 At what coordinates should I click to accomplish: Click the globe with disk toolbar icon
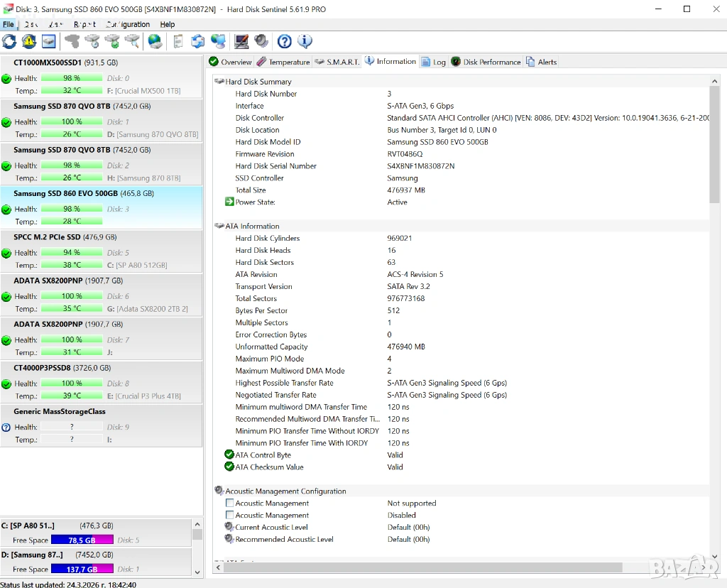click(155, 41)
